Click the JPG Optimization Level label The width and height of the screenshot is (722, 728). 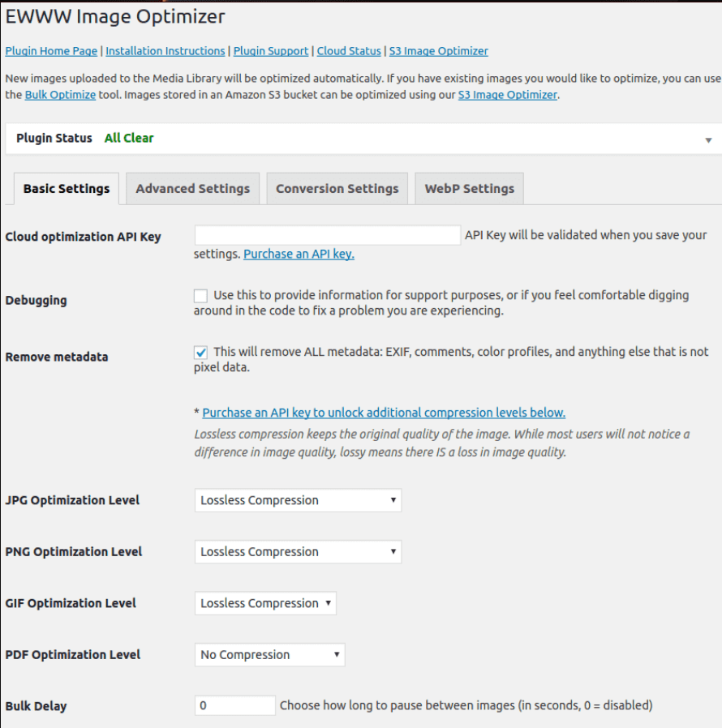[72, 500]
